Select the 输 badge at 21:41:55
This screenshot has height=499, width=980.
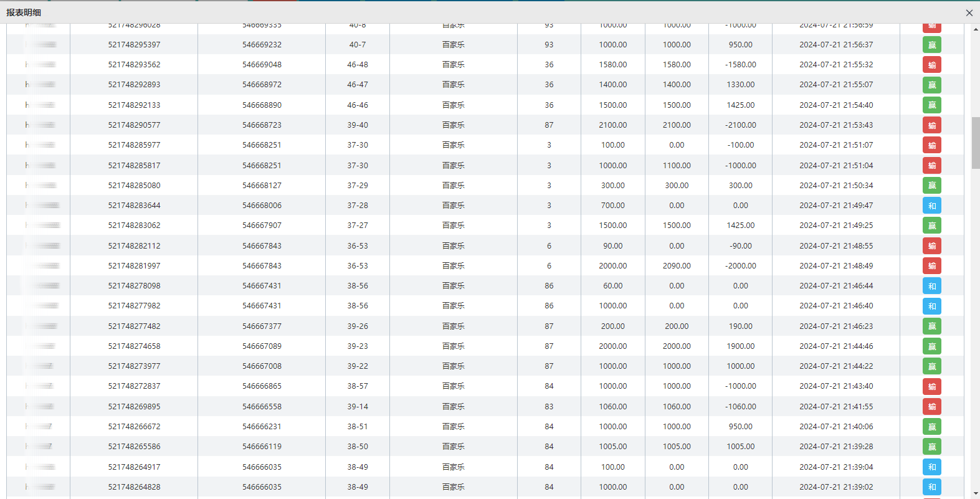coord(931,407)
